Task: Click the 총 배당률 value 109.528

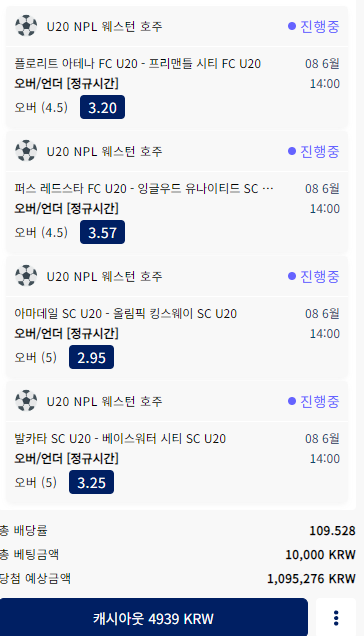Action: pos(332,531)
